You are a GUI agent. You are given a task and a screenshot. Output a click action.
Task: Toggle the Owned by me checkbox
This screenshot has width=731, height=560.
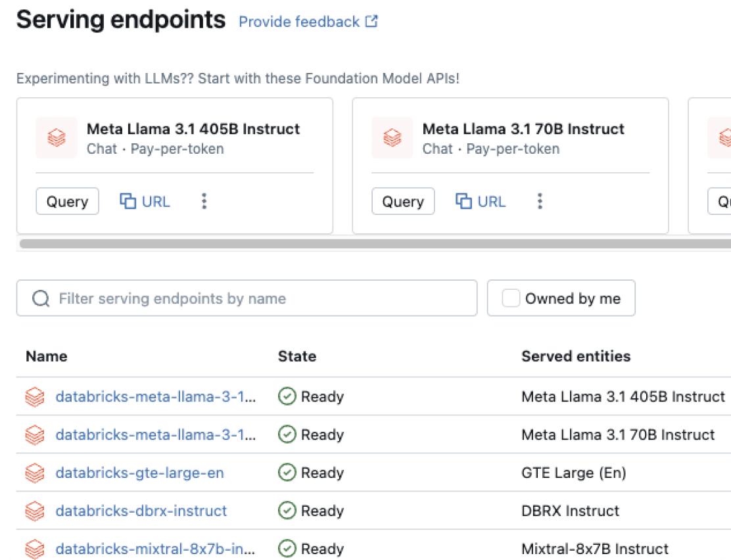point(511,298)
